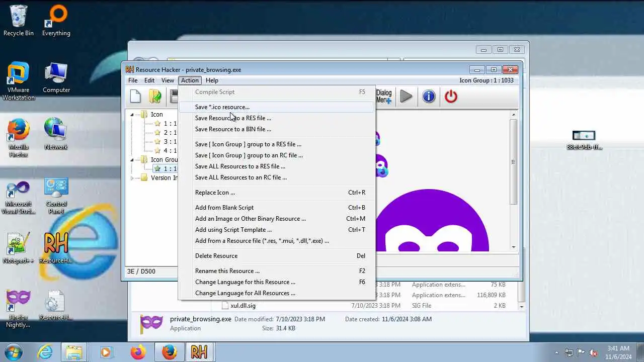This screenshot has width=644, height=362.
Task: Open Firefox Nightly desktop shortcut
Action: (19, 308)
